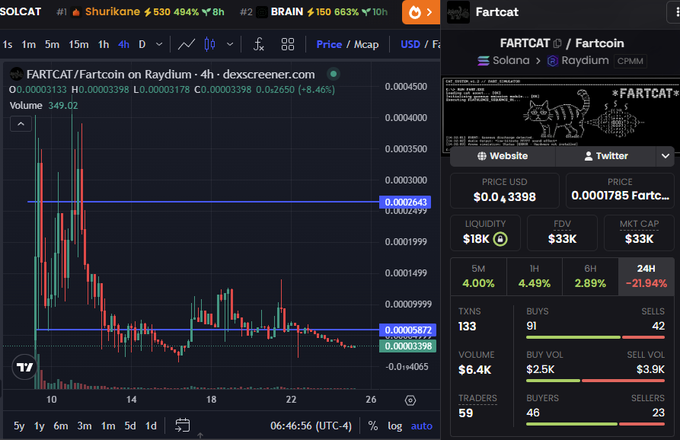Screen dimensions: 680x440
Task: Click the Raydium logo icon
Action: click(552, 61)
